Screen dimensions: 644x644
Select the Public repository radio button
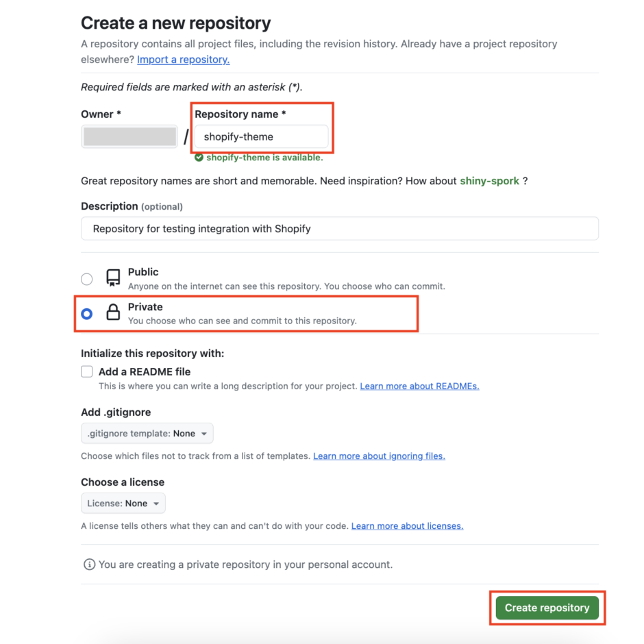tap(87, 279)
